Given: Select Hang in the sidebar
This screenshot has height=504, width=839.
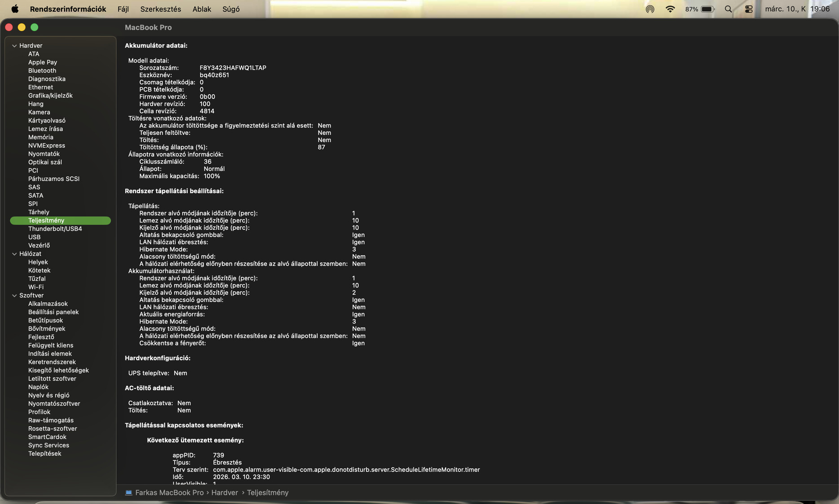Looking at the screenshot, I should pyautogui.click(x=36, y=104).
